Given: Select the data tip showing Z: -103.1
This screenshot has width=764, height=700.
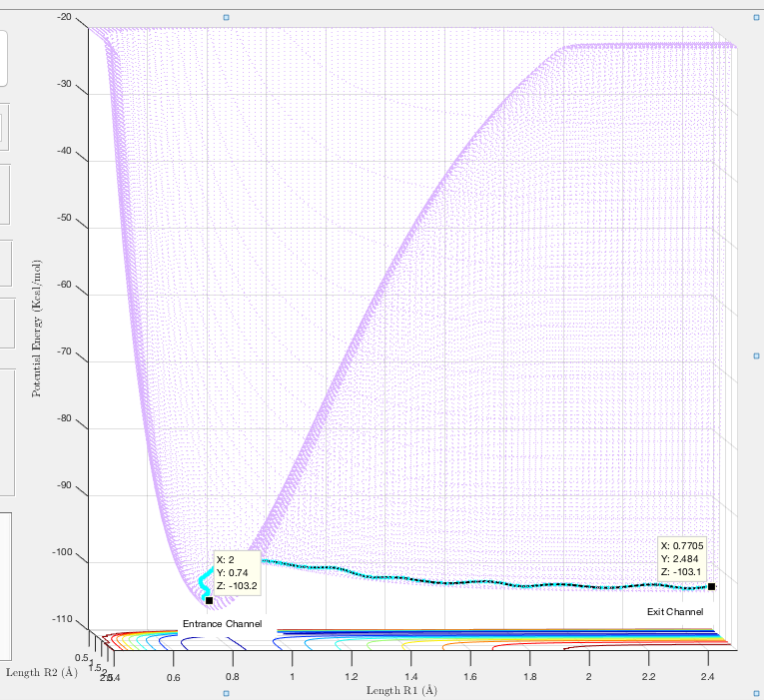Looking at the screenshot, I should coord(682,559).
